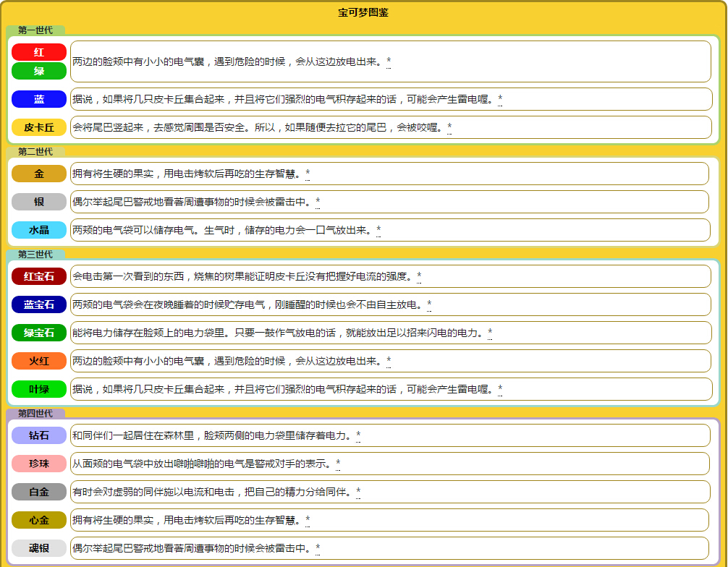The height and width of the screenshot is (567, 728).
Task: Click the asterisk after 皮卡丘 version entry
Action: point(449,127)
